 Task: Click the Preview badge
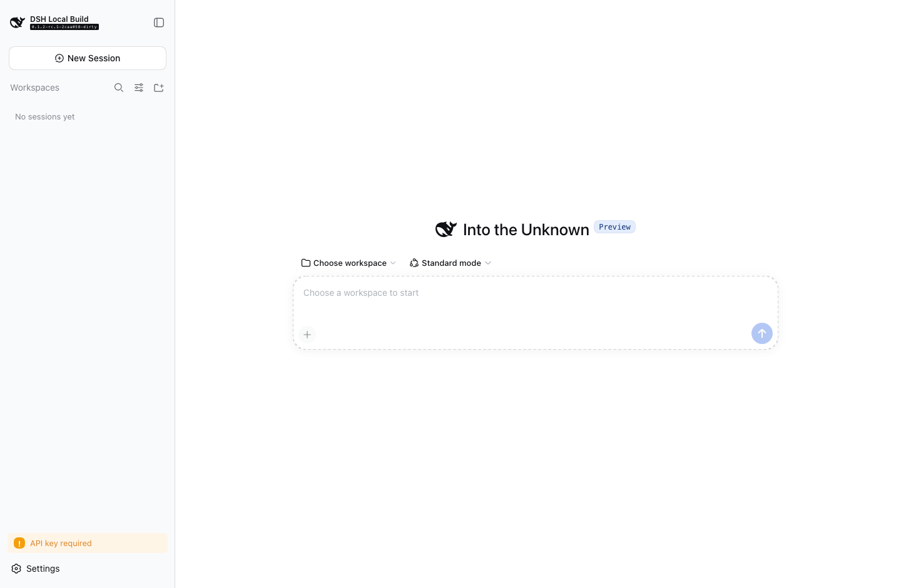tap(614, 227)
